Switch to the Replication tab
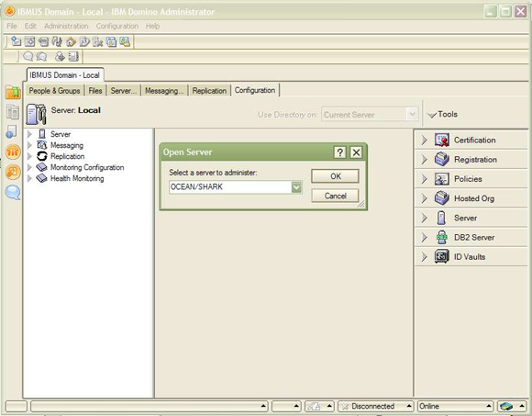The width and height of the screenshot is (532, 416). tap(209, 91)
